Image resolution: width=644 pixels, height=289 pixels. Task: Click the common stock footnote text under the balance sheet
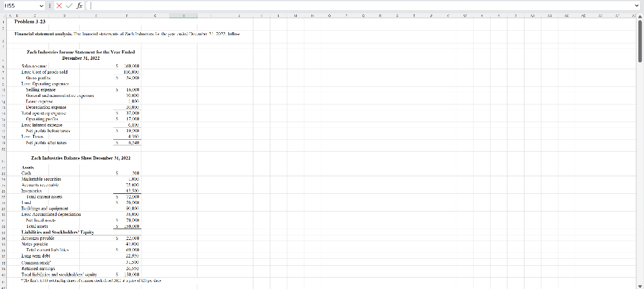(x=91, y=280)
